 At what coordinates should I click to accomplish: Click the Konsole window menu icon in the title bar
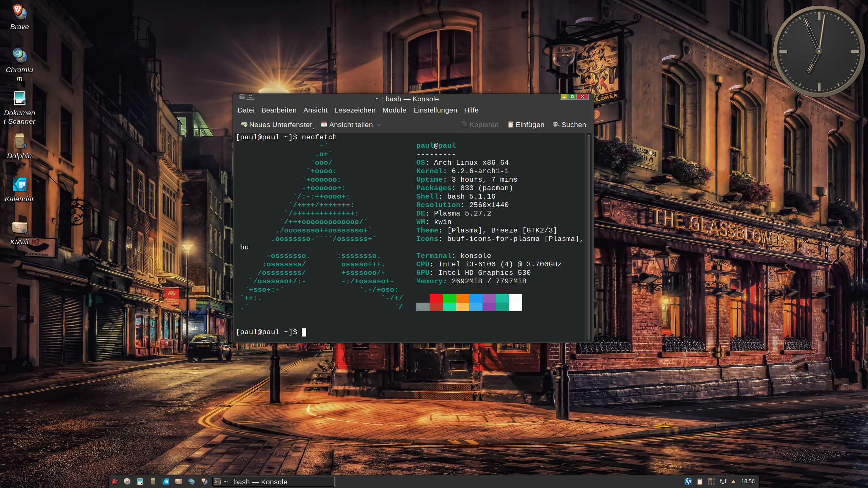[x=242, y=97]
